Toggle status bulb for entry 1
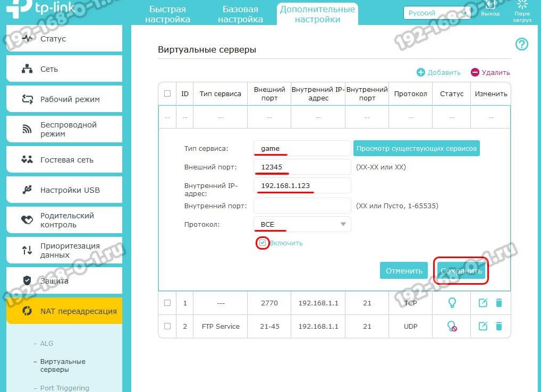This screenshot has height=392, width=541. pos(452,303)
